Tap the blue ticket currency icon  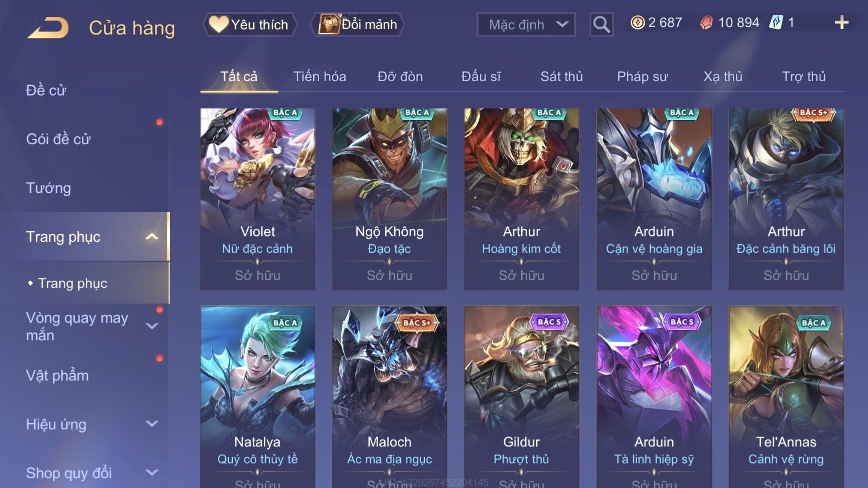tap(776, 22)
